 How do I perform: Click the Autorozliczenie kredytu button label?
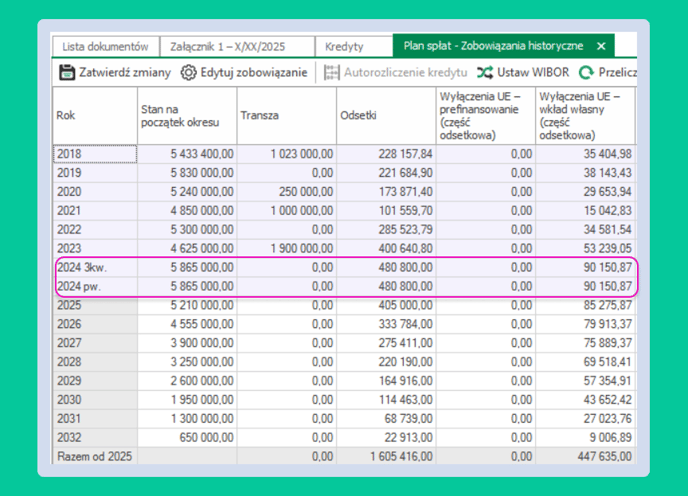pyautogui.click(x=405, y=72)
